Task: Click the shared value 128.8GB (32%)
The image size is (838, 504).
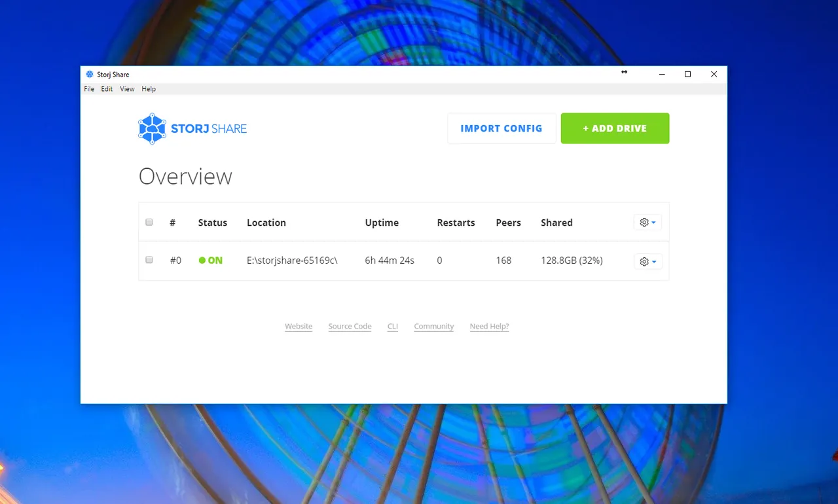Action: click(x=572, y=261)
